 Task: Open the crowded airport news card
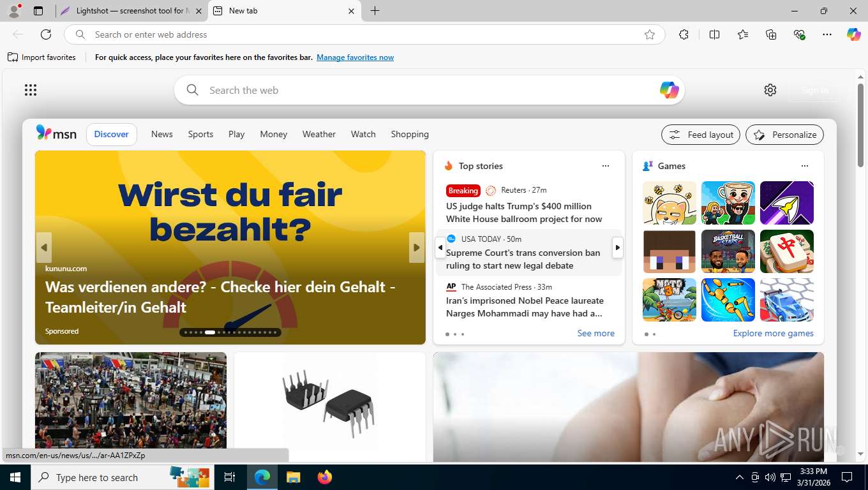tap(131, 406)
